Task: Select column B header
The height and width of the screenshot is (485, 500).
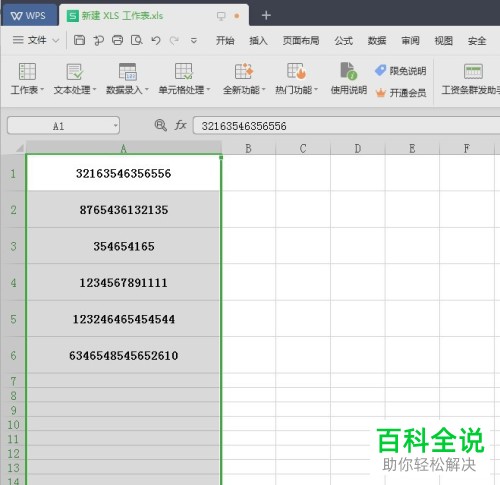Action: 249,148
